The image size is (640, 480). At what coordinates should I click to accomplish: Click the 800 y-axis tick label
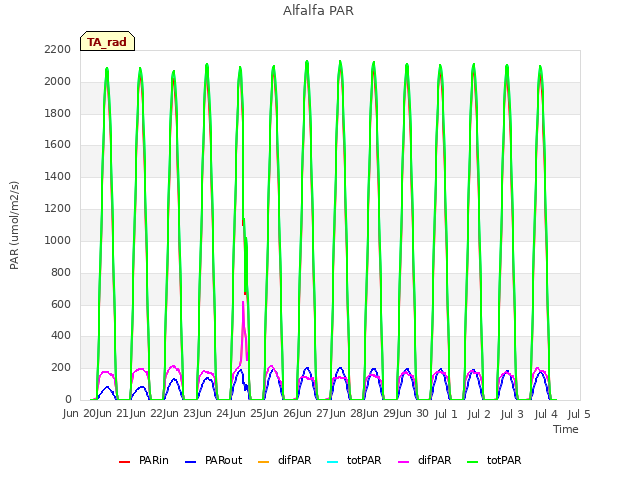pyautogui.click(x=61, y=272)
